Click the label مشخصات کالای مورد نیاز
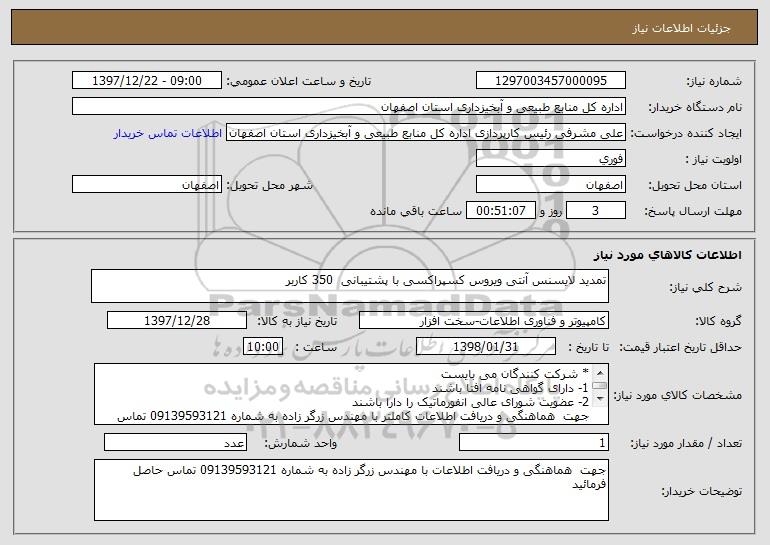The image size is (770, 545). (x=679, y=395)
